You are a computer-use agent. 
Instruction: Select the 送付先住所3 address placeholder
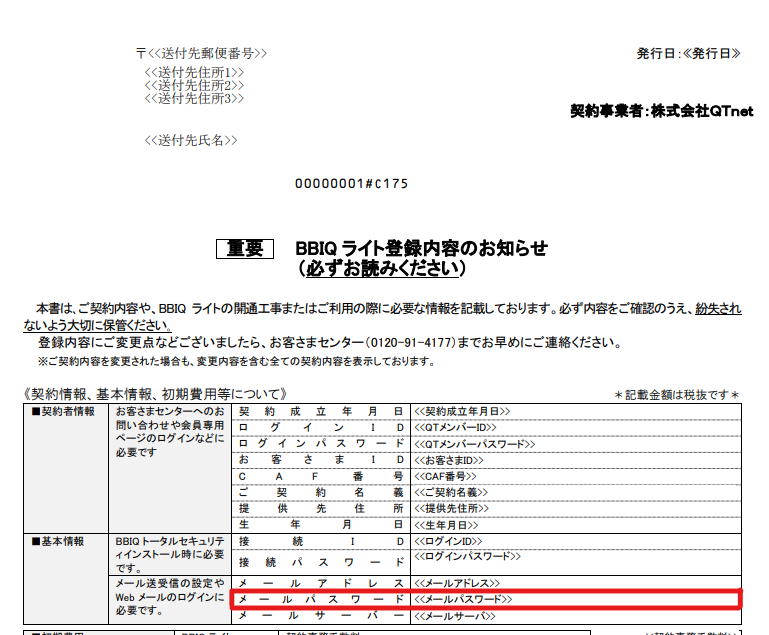pyautogui.click(x=194, y=98)
